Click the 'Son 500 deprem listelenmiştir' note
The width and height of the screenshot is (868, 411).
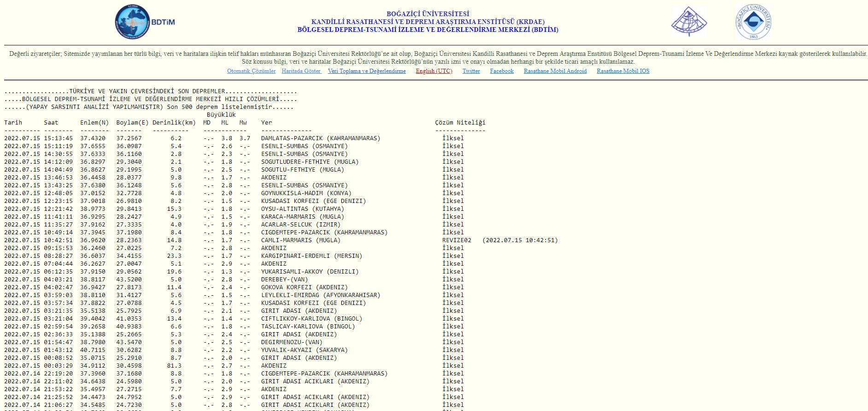(219, 107)
